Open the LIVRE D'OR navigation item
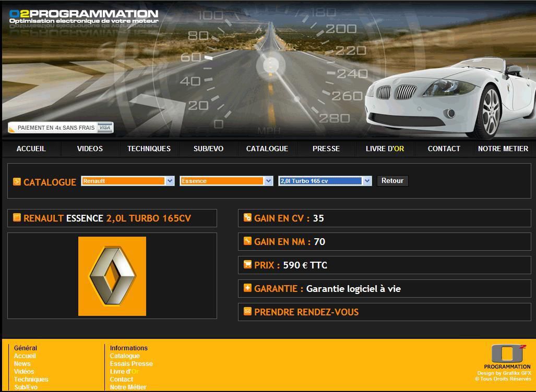536x392 pixels. (385, 149)
